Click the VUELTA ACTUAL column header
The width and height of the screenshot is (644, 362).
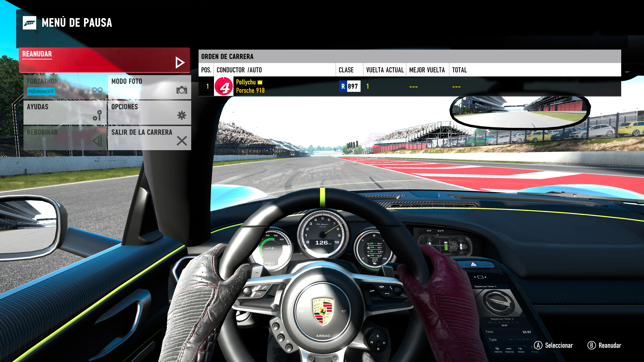[385, 70]
